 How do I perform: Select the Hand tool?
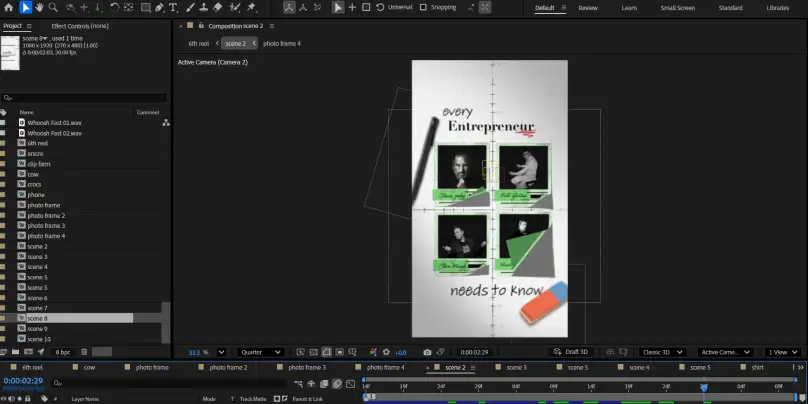[x=42, y=8]
